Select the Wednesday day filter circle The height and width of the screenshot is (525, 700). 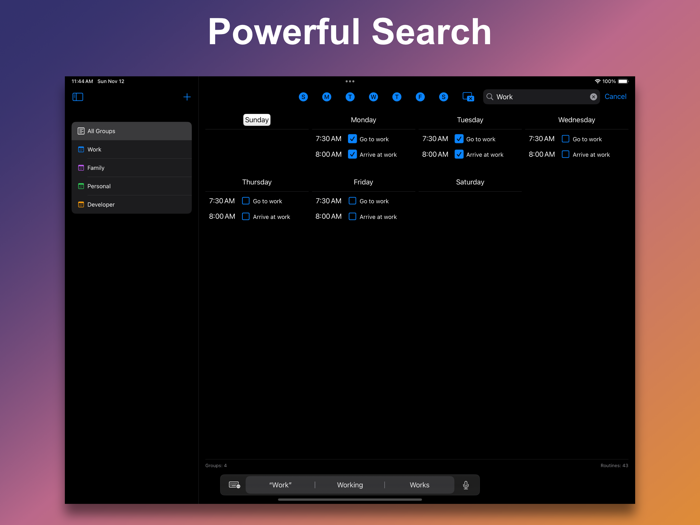374,97
